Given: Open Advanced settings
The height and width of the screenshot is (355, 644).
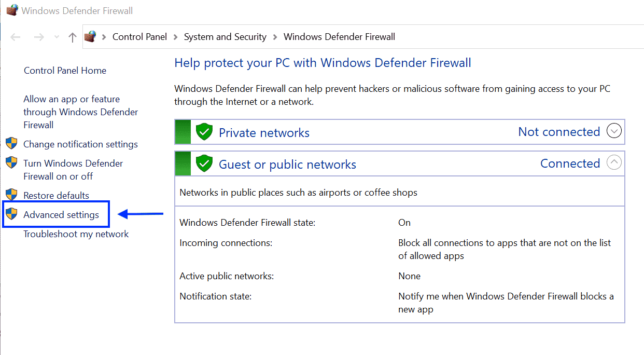Looking at the screenshot, I should pyautogui.click(x=61, y=215).
